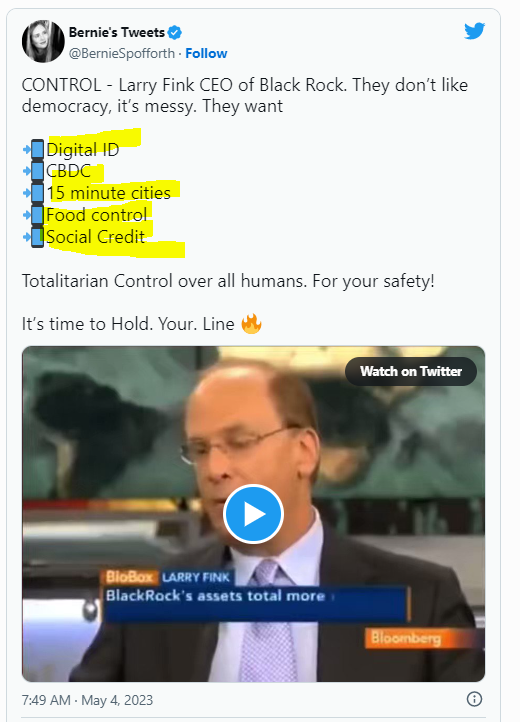Click the BlackRock's assets caption banner

pyautogui.click(x=256, y=603)
